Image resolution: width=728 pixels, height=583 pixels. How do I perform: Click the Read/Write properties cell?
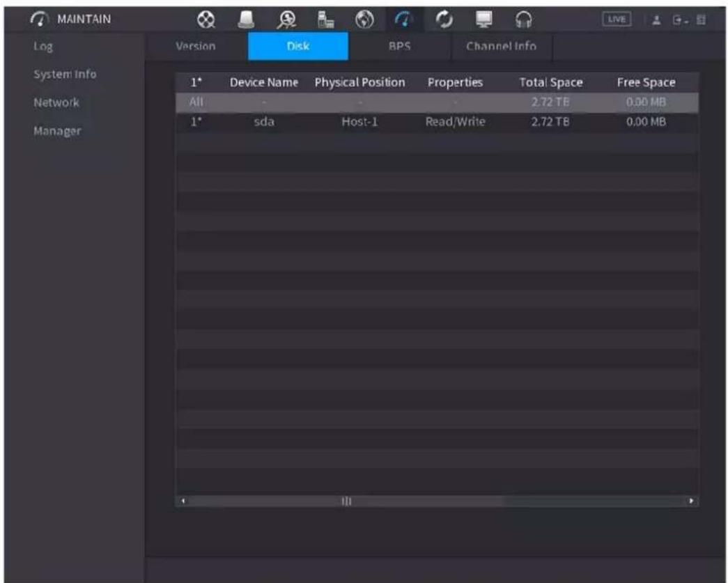pos(455,122)
